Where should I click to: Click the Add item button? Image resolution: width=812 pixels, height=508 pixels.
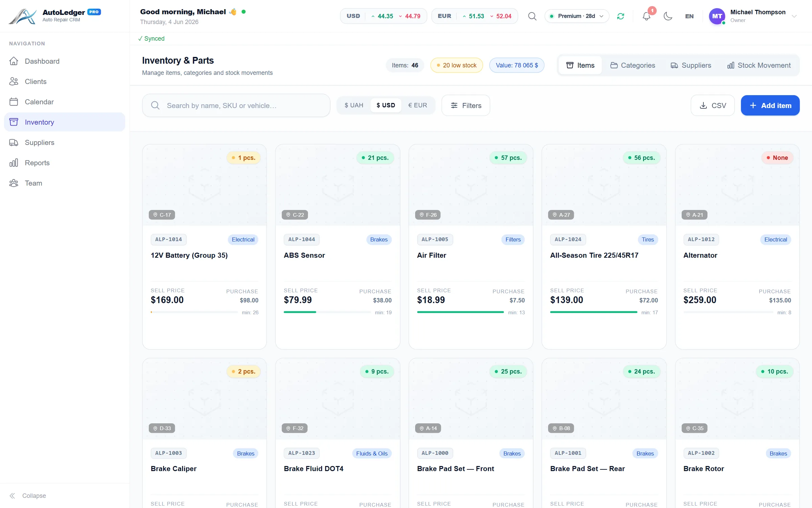(770, 105)
